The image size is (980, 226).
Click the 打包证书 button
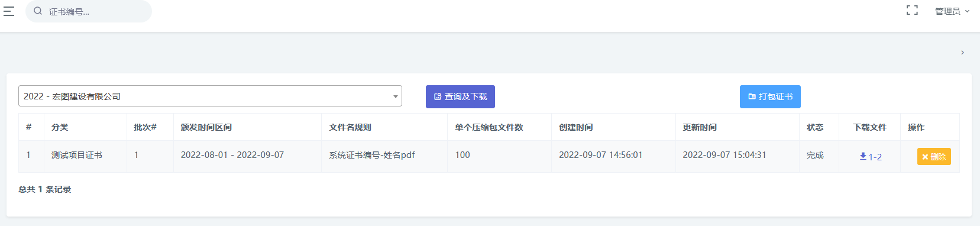tap(770, 96)
